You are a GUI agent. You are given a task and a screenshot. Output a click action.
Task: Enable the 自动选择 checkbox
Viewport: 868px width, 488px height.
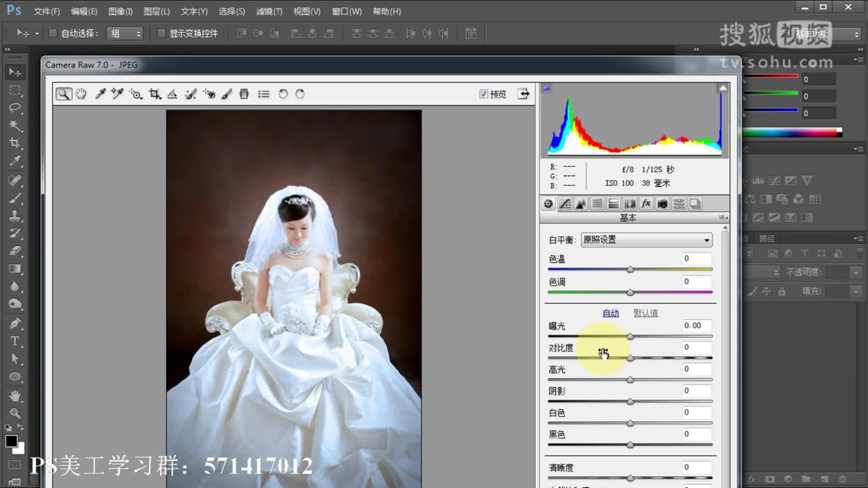pos(53,33)
